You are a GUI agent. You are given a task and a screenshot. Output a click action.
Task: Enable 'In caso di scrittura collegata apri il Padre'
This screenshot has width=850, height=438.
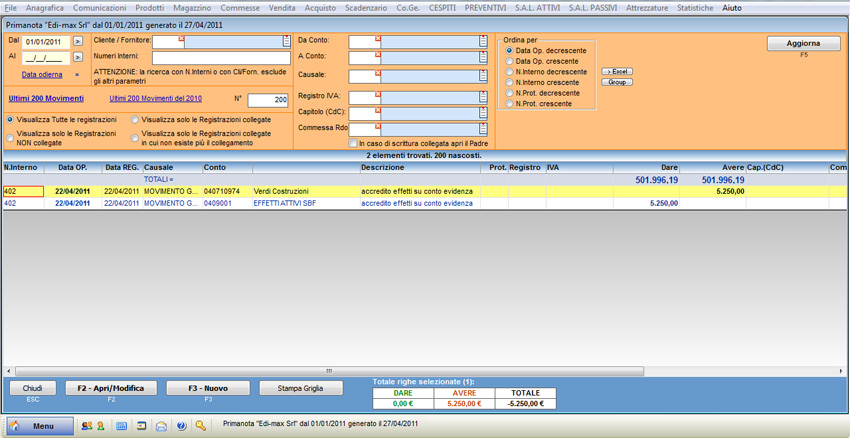[x=353, y=144]
